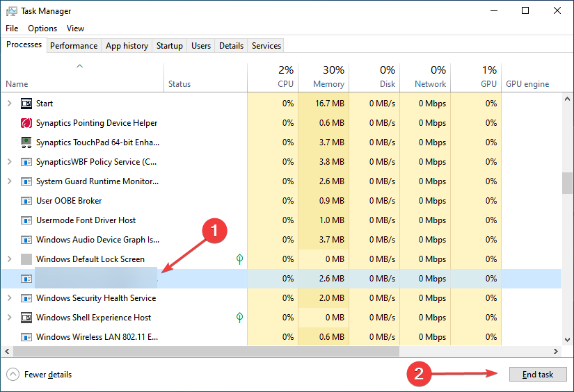Screen dimensions: 574x392
Task: Switch to the Users tab
Action: click(x=201, y=46)
